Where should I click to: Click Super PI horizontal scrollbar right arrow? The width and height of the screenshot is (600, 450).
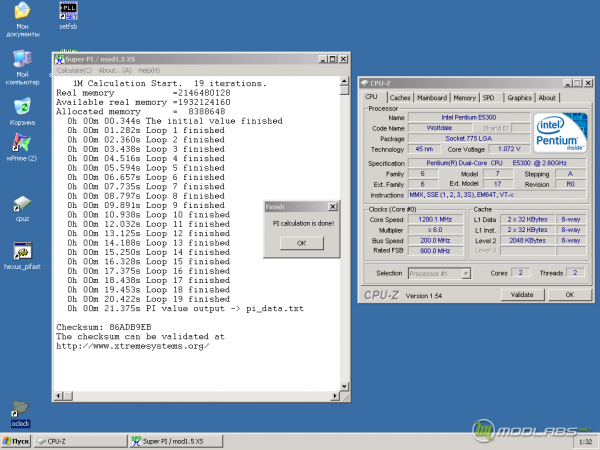pyautogui.click(x=335, y=396)
